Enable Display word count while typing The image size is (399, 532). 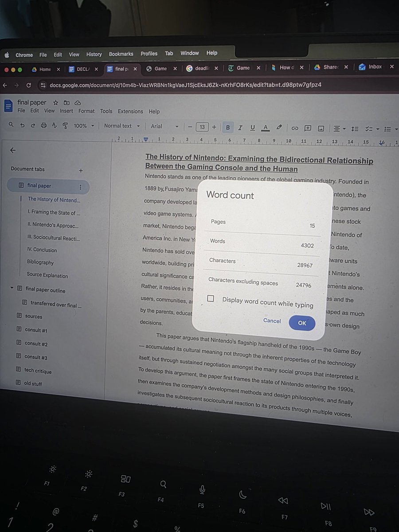pyautogui.click(x=211, y=299)
